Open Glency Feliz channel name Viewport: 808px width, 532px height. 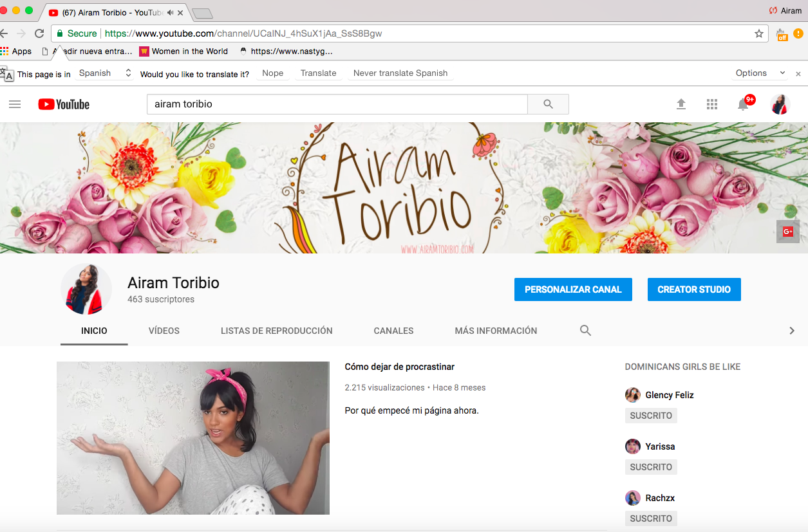coord(670,395)
